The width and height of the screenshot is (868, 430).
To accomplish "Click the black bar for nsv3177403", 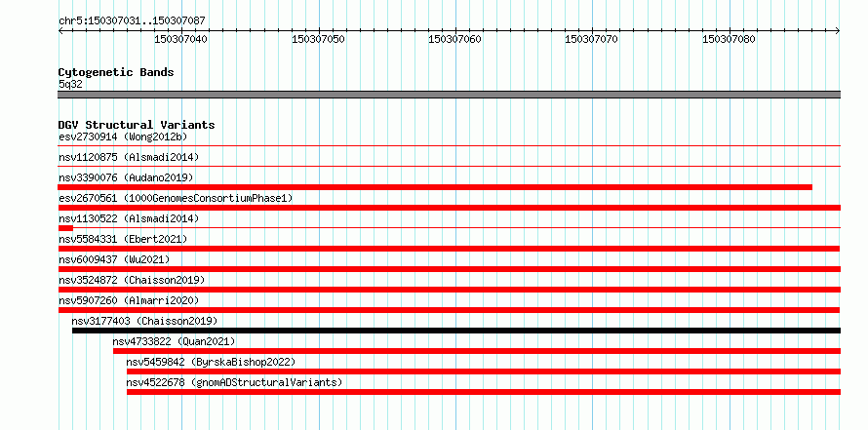I will tap(456, 331).
